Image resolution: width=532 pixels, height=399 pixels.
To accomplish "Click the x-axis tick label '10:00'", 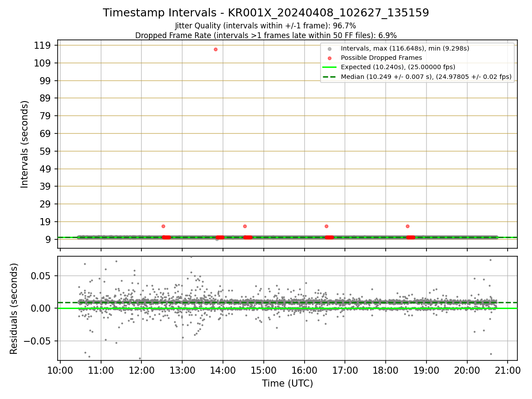I will pyautogui.click(x=60, y=370).
